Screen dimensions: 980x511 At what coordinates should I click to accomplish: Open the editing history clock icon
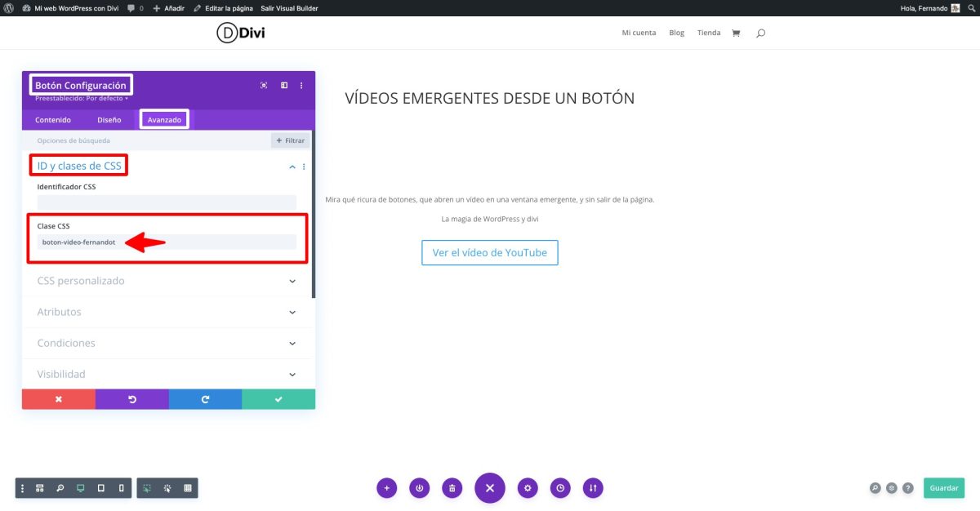tap(560, 487)
